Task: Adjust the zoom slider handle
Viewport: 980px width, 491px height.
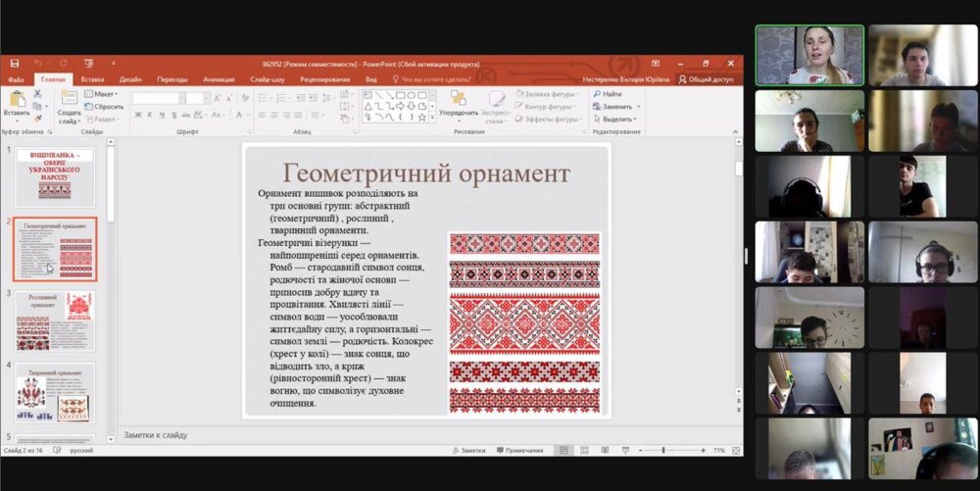Action: click(663, 451)
